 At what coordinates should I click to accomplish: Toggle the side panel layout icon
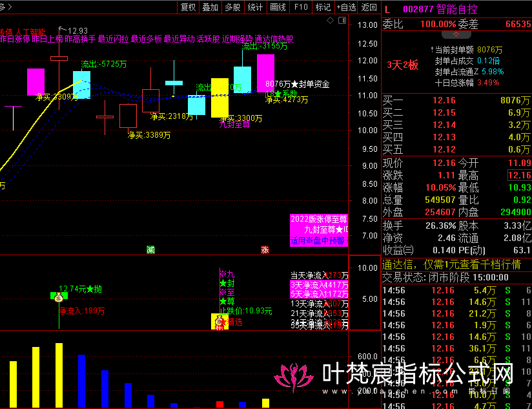pos(342,21)
